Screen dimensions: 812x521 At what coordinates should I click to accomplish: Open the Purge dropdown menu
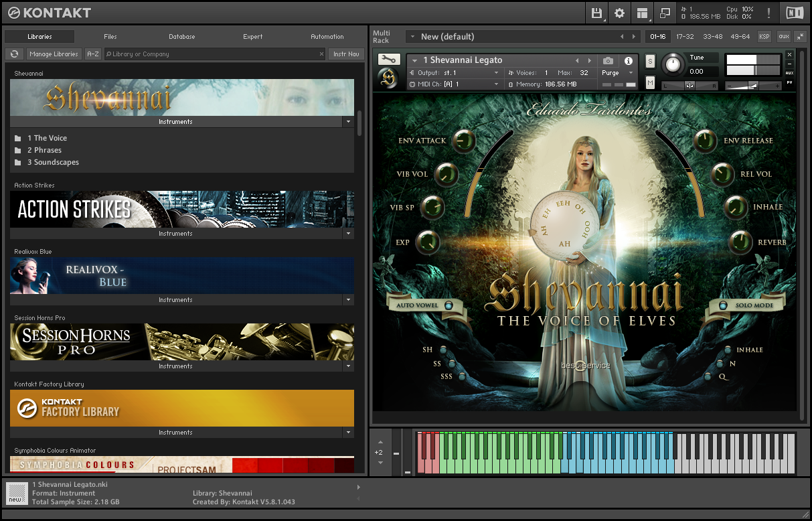coord(617,72)
